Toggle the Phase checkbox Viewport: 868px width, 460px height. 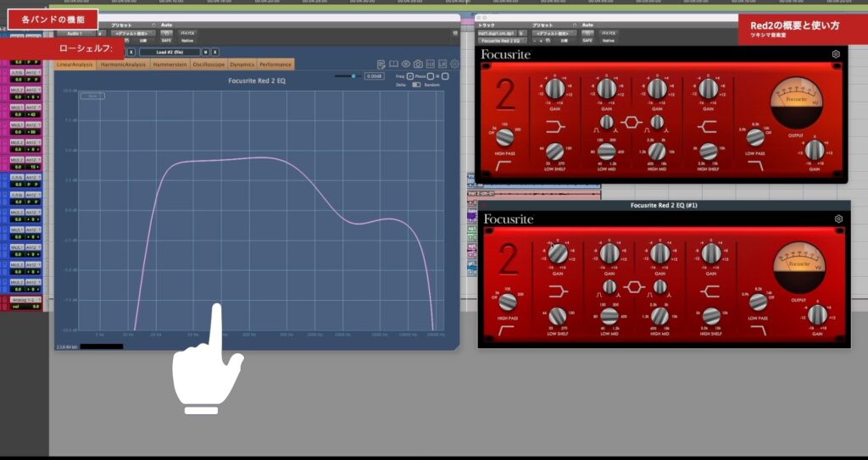[x=430, y=76]
